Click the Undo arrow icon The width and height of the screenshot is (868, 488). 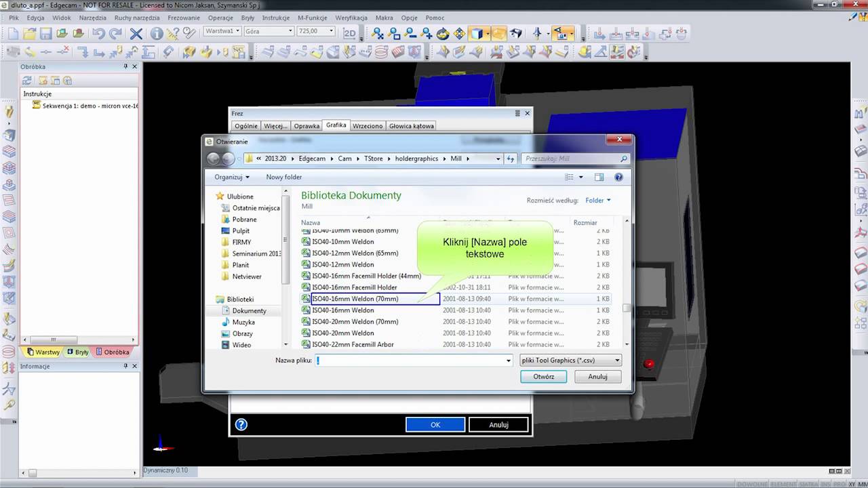(x=99, y=33)
